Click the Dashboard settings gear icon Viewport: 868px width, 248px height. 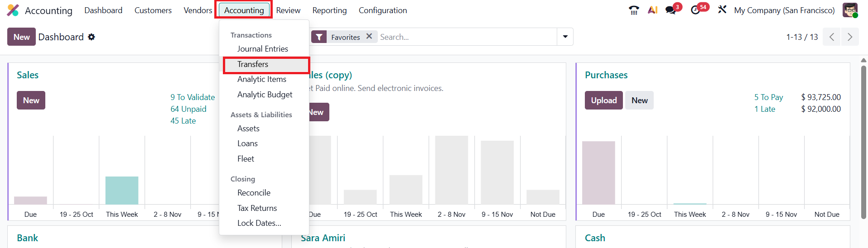[92, 37]
